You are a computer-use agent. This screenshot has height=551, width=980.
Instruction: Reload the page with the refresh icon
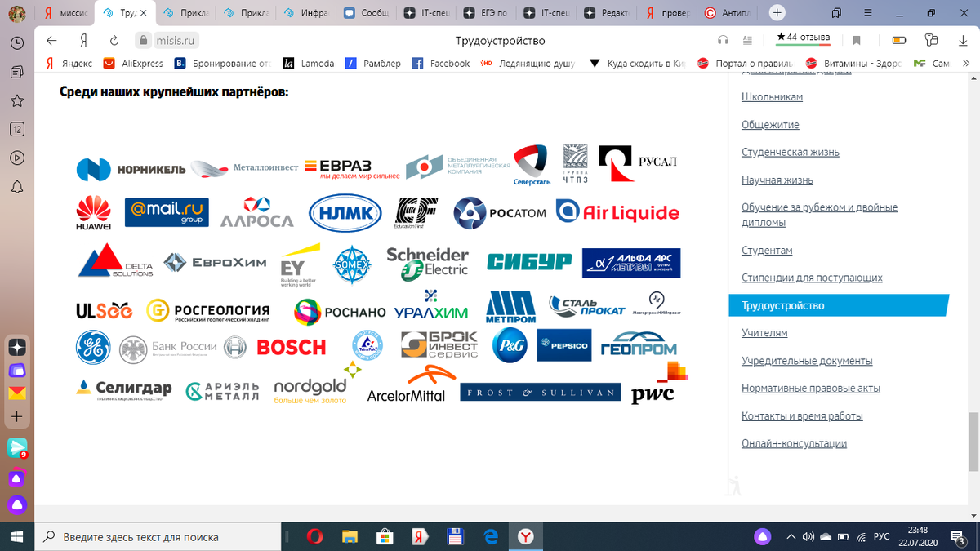point(114,40)
